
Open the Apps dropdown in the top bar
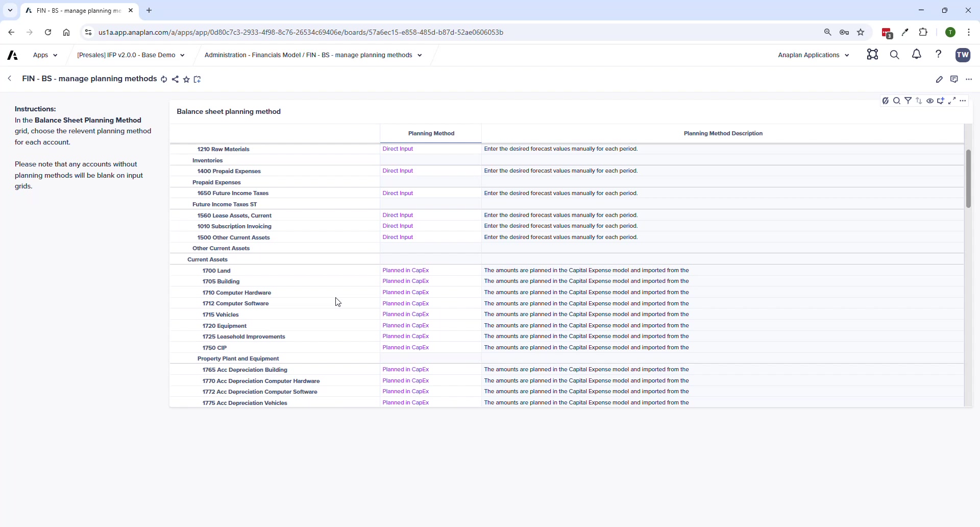coord(45,55)
